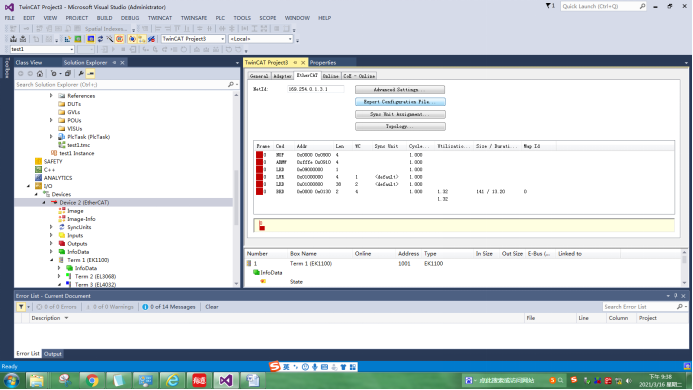
Task: Click the Scan magic wand toolbar icon
Action: [x=110, y=39]
